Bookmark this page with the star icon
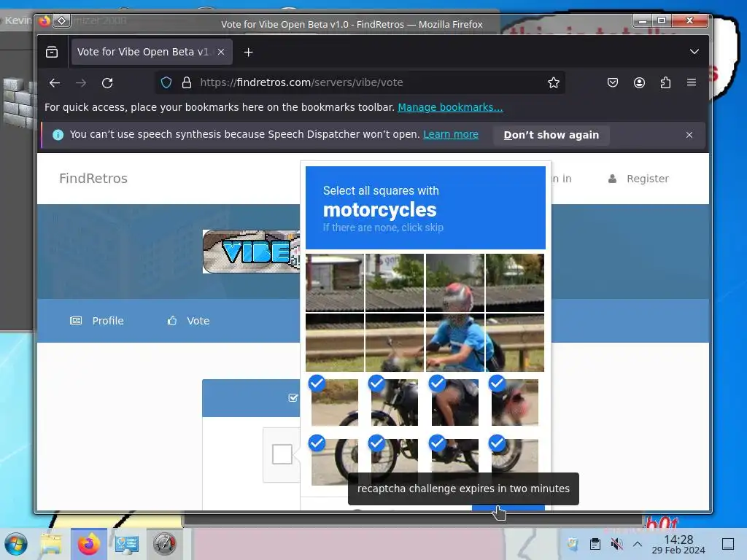 tap(553, 82)
